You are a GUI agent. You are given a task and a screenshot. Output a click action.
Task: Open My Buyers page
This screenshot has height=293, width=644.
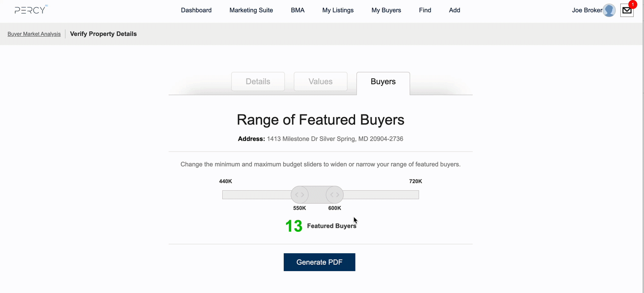pyautogui.click(x=386, y=10)
